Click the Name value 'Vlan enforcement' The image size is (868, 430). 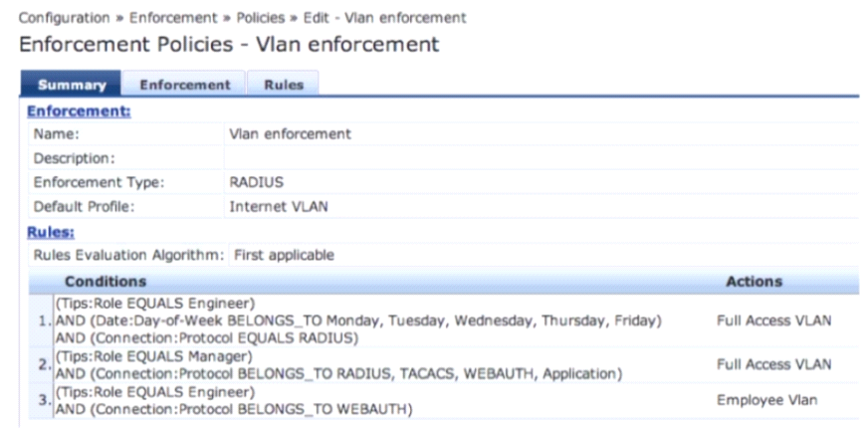pos(290,134)
